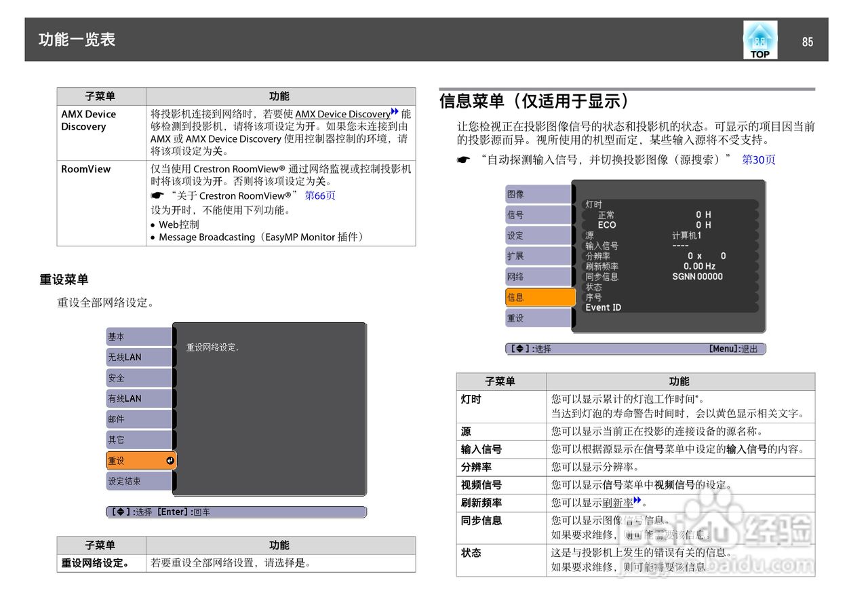868x614 pixels.
Task: Click the 功能一览表 page title
Action: (x=77, y=39)
